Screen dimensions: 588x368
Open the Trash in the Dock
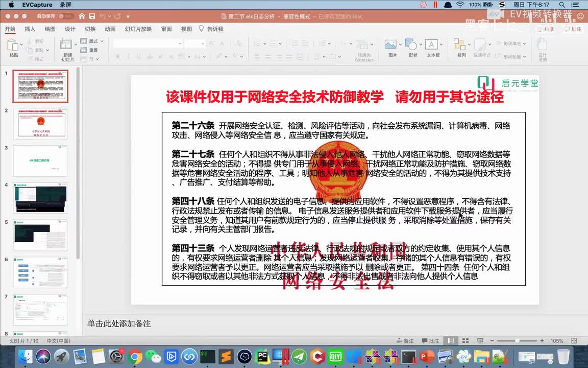[x=563, y=356]
